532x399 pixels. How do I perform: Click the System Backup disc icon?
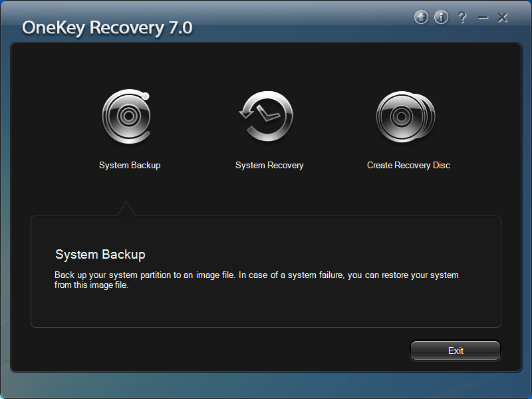126,117
